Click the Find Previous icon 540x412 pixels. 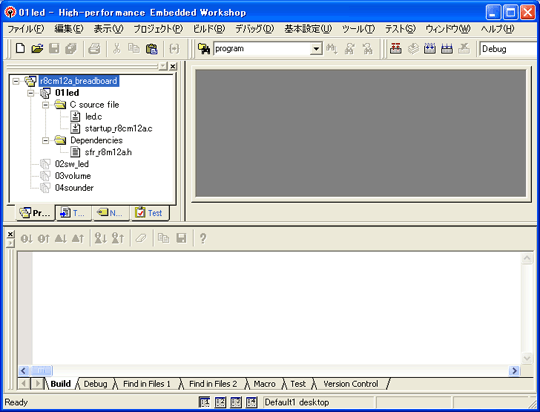click(367, 49)
